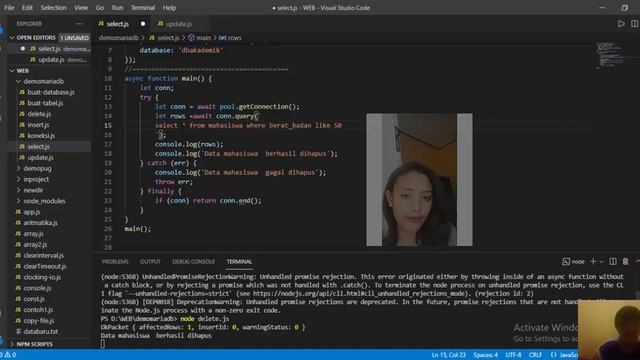Open the Go menu

pos(100,8)
